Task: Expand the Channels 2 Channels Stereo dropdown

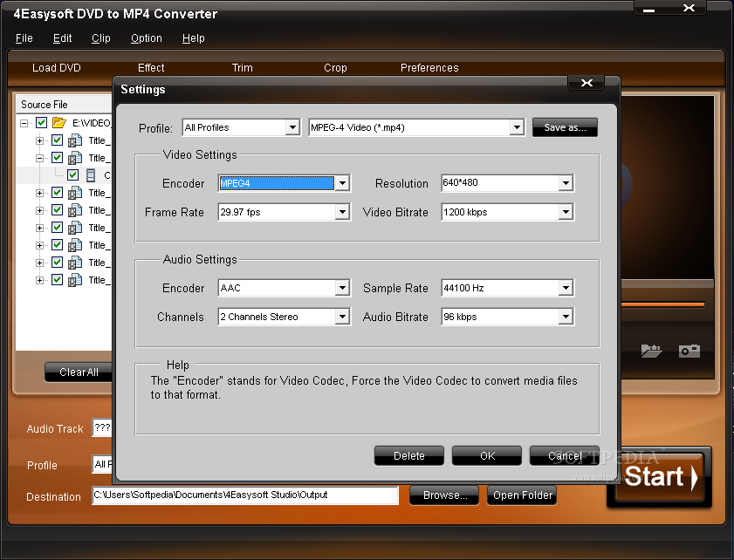Action: click(342, 318)
